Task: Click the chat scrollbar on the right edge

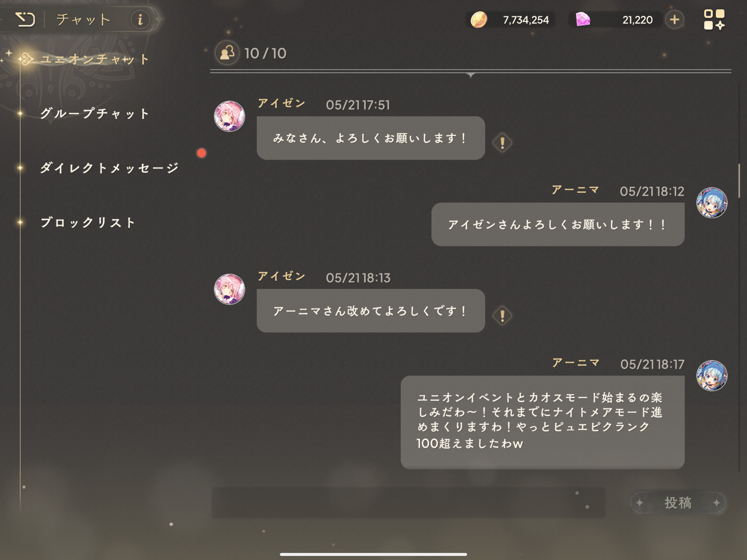Action: pyautogui.click(x=739, y=181)
